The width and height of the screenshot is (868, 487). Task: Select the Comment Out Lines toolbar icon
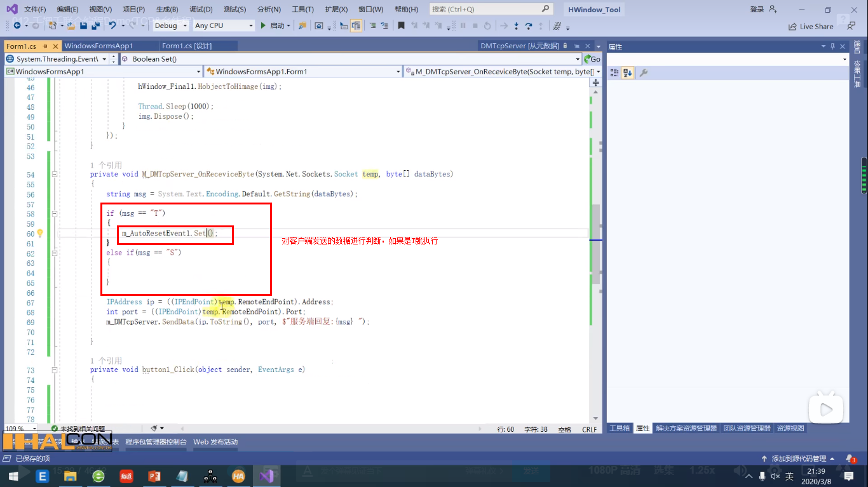click(372, 27)
